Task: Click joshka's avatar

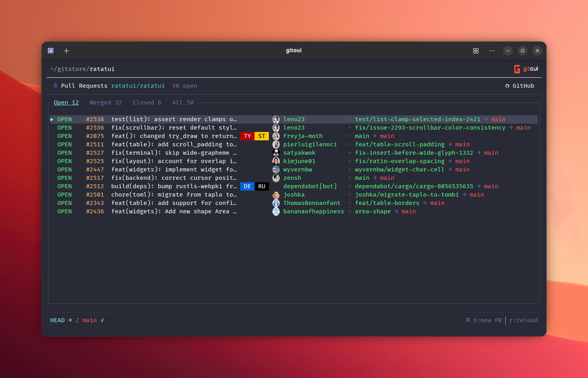Action: pyautogui.click(x=276, y=195)
